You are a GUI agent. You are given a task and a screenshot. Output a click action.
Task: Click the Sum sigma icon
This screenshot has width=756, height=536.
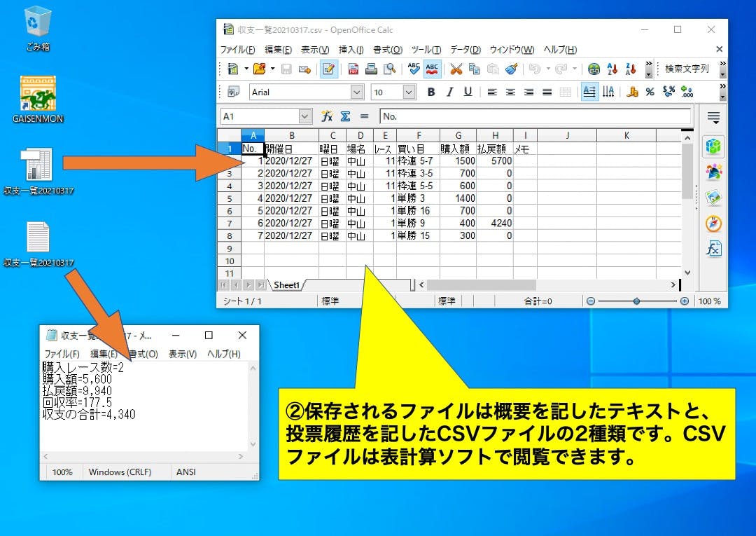(x=345, y=116)
